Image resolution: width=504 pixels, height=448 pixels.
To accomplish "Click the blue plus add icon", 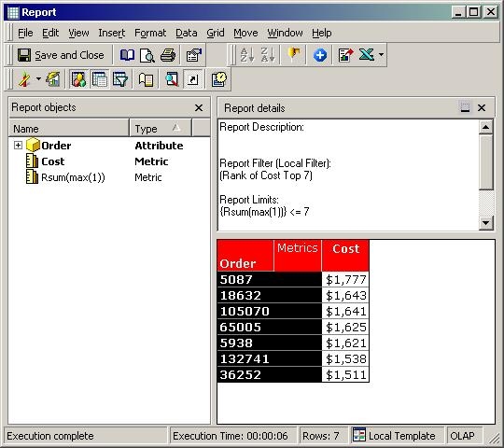I will (320, 55).
